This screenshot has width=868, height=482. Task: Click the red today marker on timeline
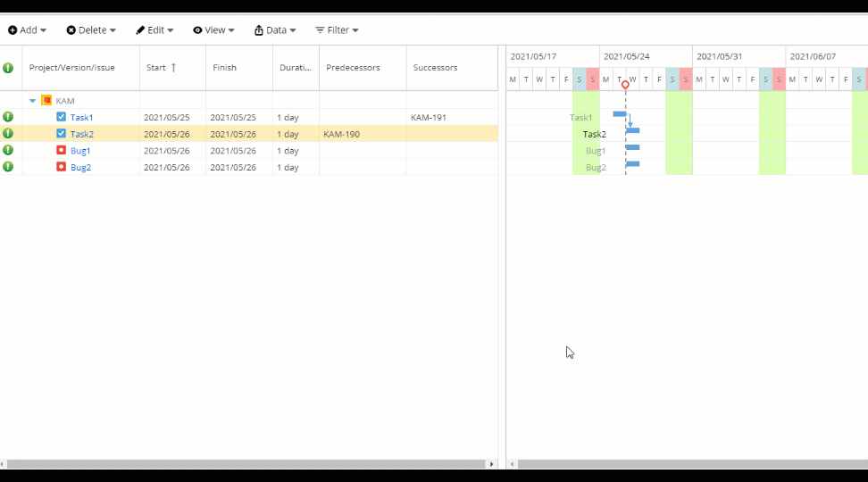click(625, 85)
